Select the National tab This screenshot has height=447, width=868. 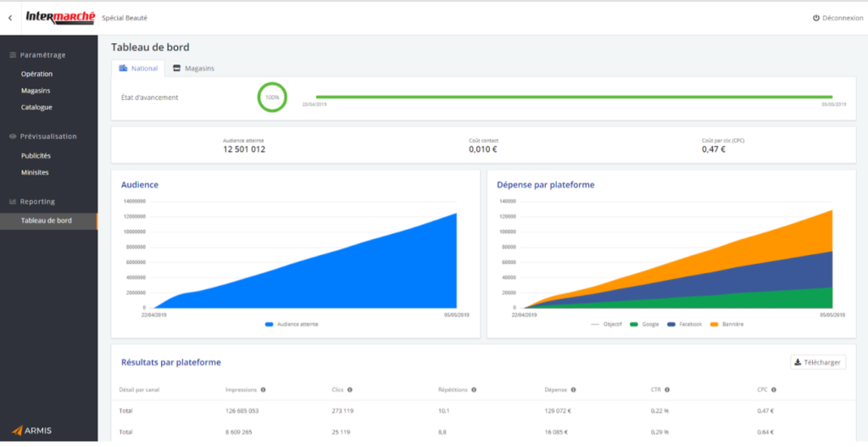coord(138,68)
